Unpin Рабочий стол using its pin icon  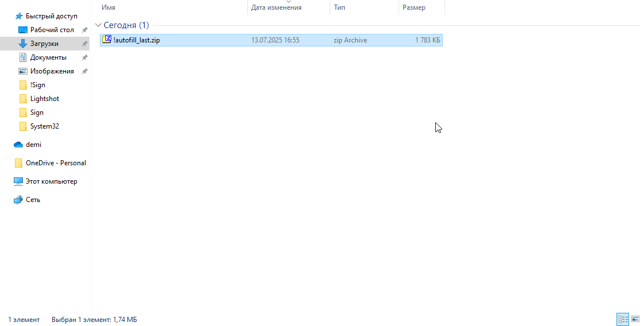coord(84,30)
